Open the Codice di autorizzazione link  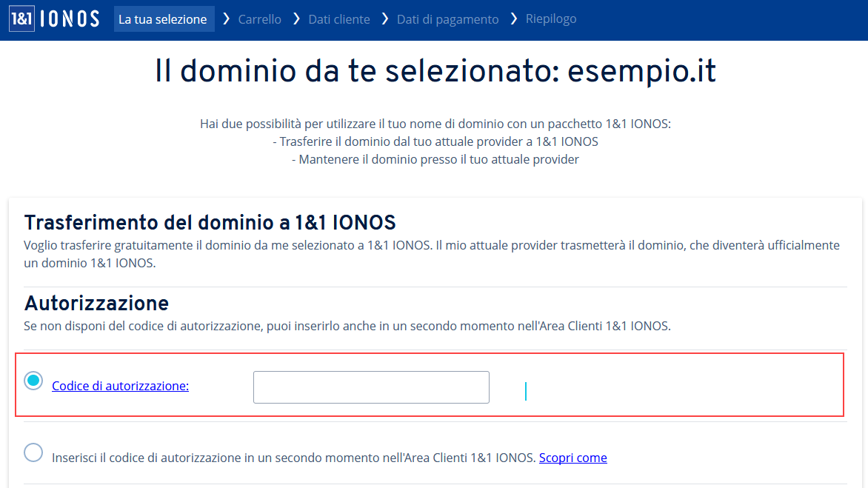pos(120,386)
